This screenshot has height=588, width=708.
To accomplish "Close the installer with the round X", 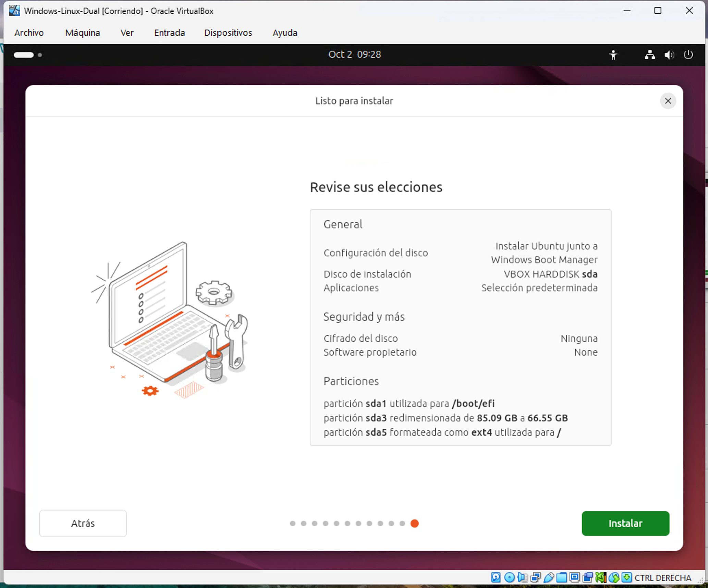I will click(668, 101).
